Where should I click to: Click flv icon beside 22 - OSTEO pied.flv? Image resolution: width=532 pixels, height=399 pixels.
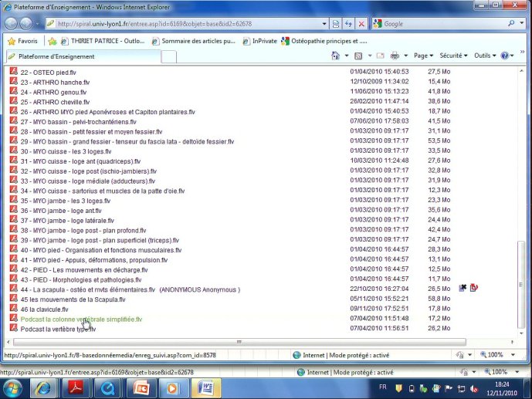tap(14, 71)
